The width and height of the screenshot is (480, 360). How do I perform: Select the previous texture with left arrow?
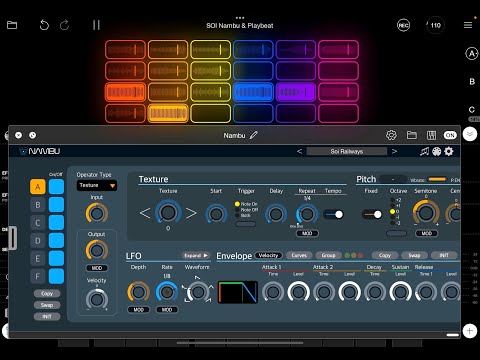pos(145,213)
